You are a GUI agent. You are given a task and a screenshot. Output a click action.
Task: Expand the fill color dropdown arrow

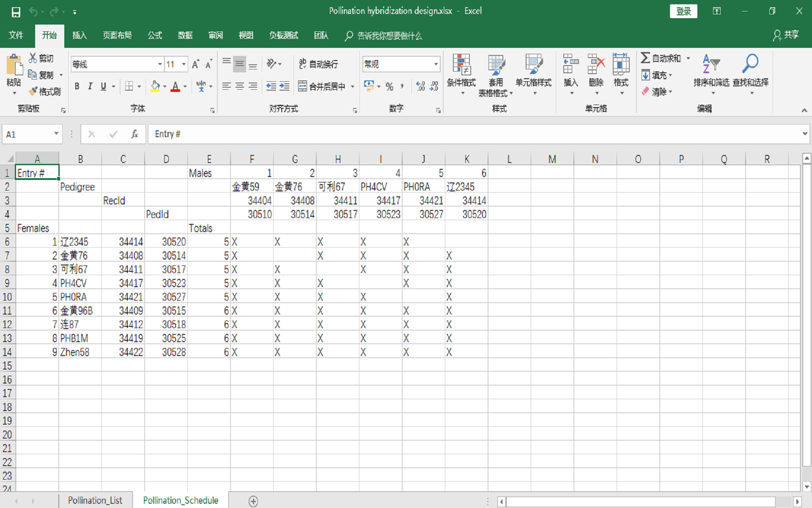point(165,86)
